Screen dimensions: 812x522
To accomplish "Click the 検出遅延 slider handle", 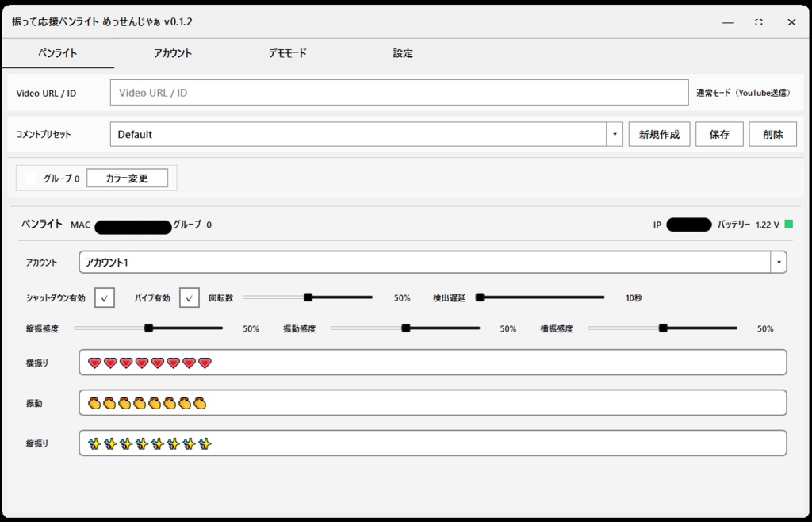I will click(x=480, y=297).
